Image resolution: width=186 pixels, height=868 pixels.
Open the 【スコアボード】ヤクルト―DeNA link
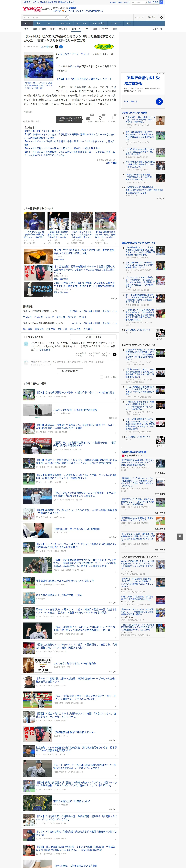42,131
